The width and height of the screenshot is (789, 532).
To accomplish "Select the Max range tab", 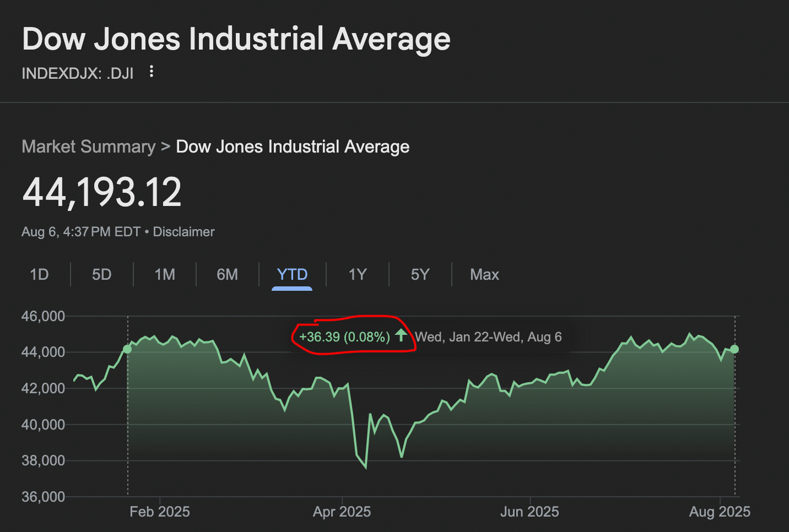I will [484, 274].
